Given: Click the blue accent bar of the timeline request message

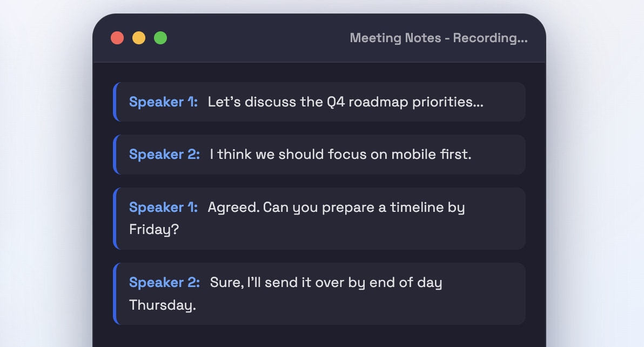Looking at the screenshot, I should click(116, 218).
